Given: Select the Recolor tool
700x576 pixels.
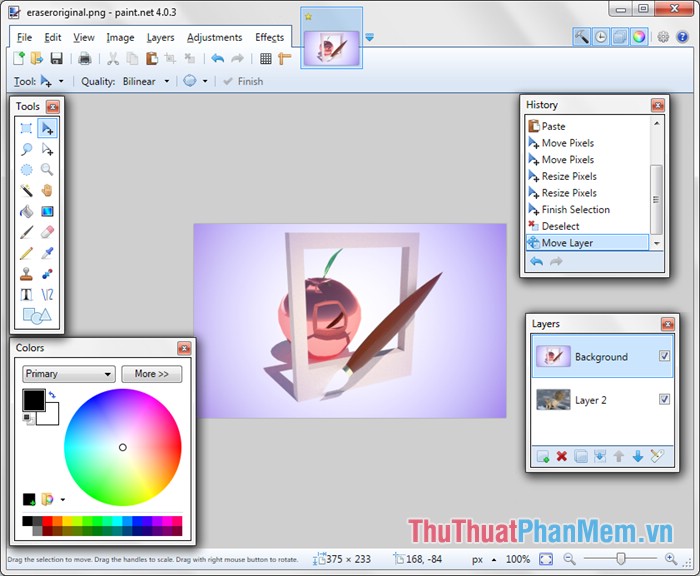Looking at the screenshot, I should [x=47, y=274].
